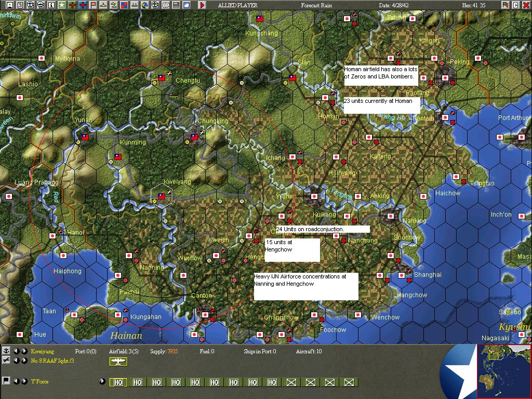The image size is (532, 399).
Task: Click the 'Port: 0(0)' text
Action: click(86, 352)
